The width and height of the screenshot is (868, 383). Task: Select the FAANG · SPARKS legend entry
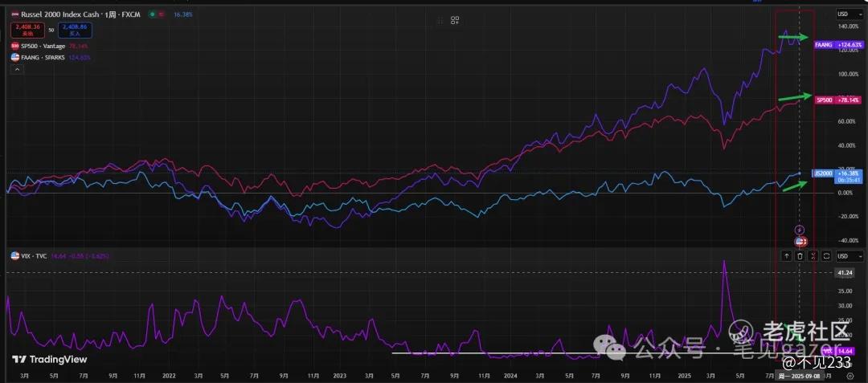point(43,57)
